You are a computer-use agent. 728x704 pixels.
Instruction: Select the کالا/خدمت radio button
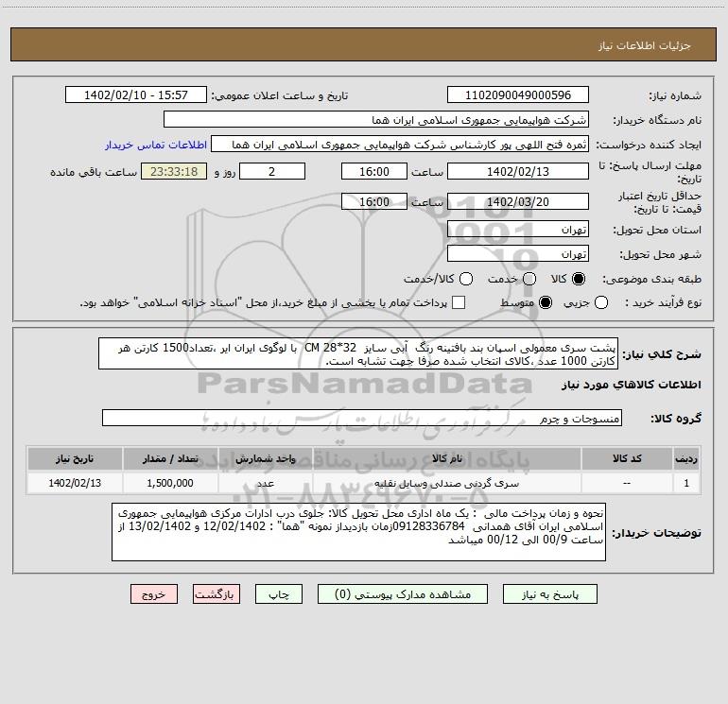pos(466,279)
